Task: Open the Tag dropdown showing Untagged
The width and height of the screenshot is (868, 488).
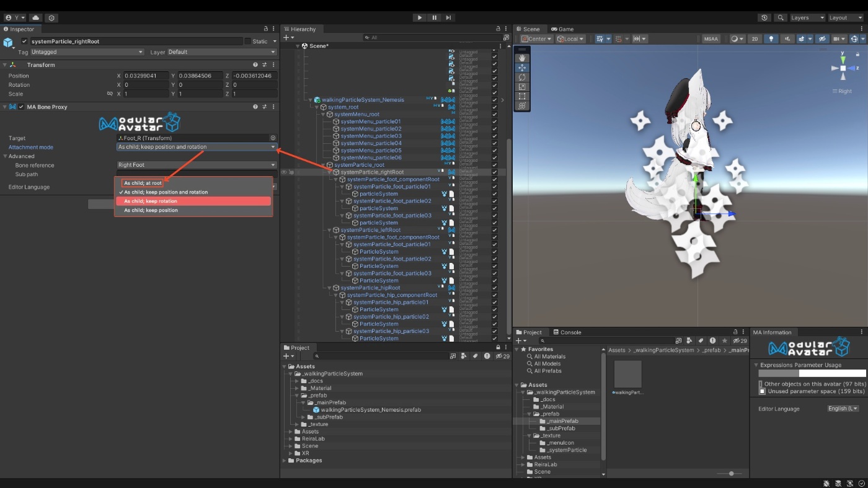Action: pyautogui.click(x=87, y=52)
